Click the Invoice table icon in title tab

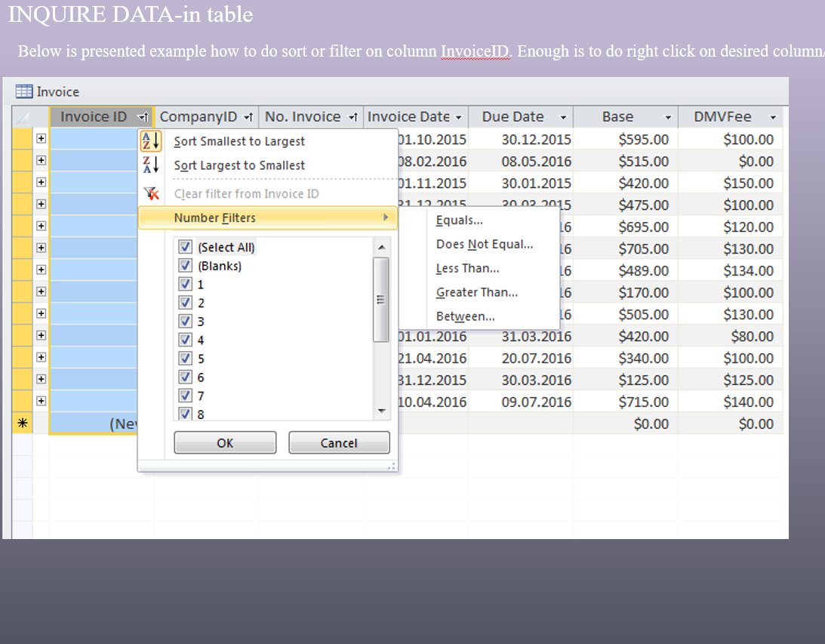[24, 91]
